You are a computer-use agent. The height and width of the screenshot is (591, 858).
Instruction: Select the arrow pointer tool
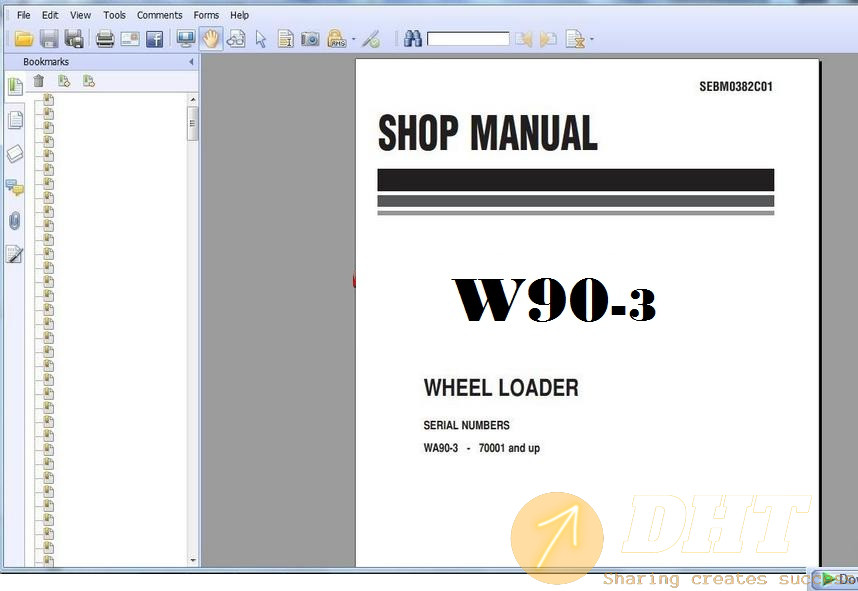pos(261,39)
